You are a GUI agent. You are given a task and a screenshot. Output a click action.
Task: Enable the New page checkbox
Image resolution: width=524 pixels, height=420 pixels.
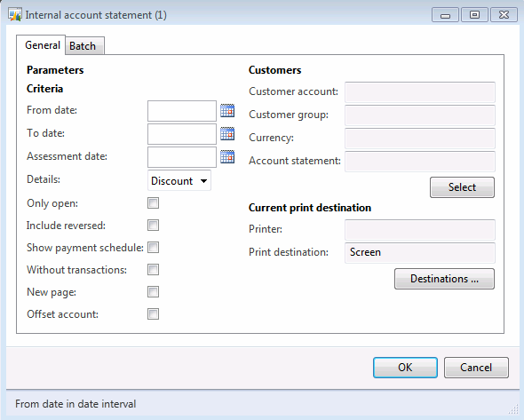coord(153,292)
